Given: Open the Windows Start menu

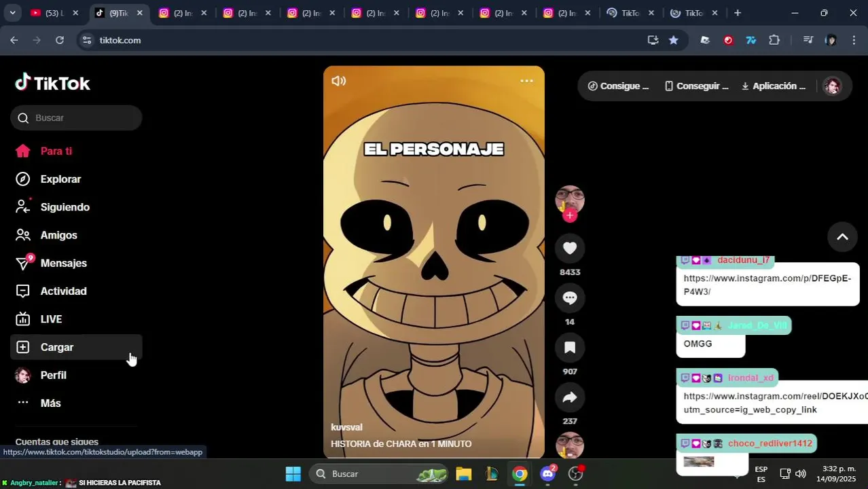Looking at the screenshot, I should click(293, 474).
